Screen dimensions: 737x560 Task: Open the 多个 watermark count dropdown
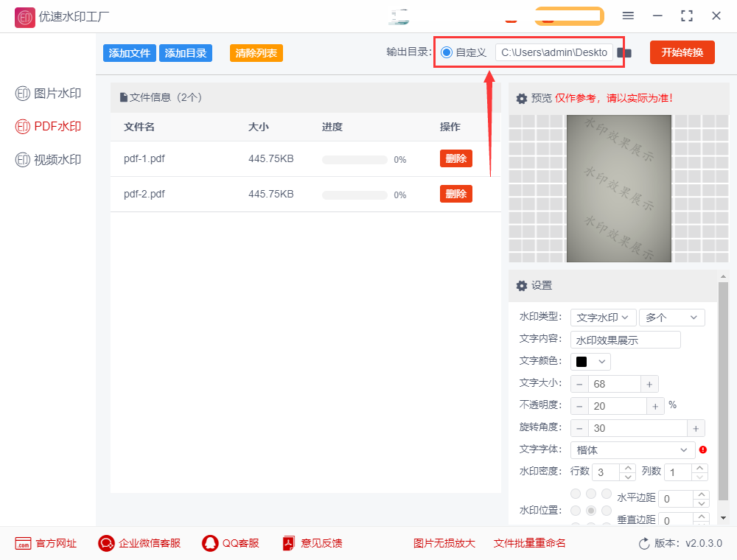(x=671, y=318)
